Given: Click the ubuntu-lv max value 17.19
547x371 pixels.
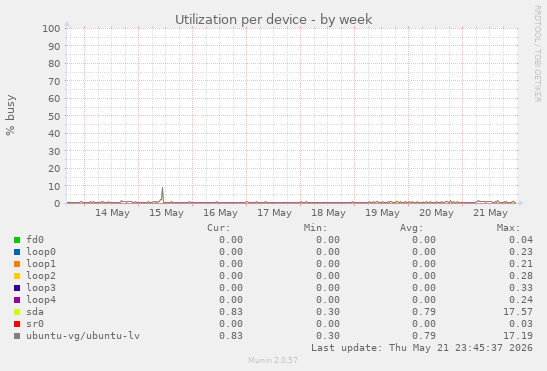Looking at the screenshot, I should [518, 336].
